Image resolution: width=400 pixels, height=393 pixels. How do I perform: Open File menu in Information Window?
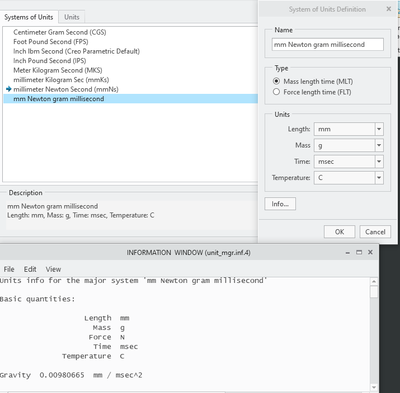[x=9, y=269]
